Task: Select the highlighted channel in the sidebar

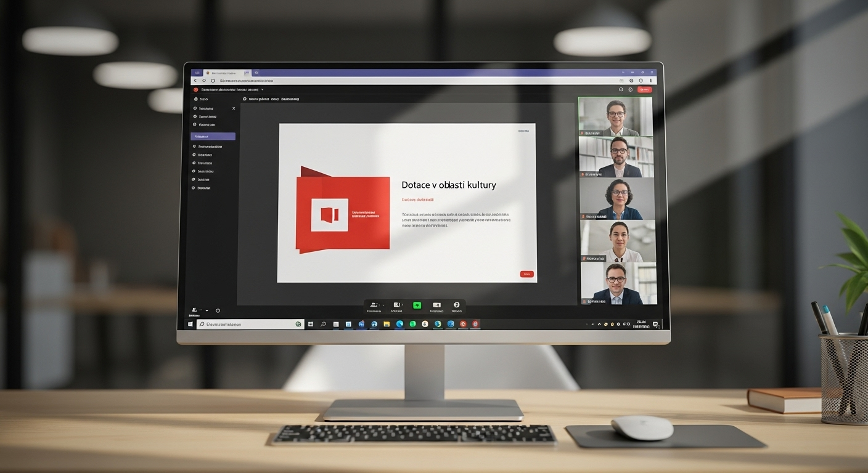Action: [x=213, y=137]
